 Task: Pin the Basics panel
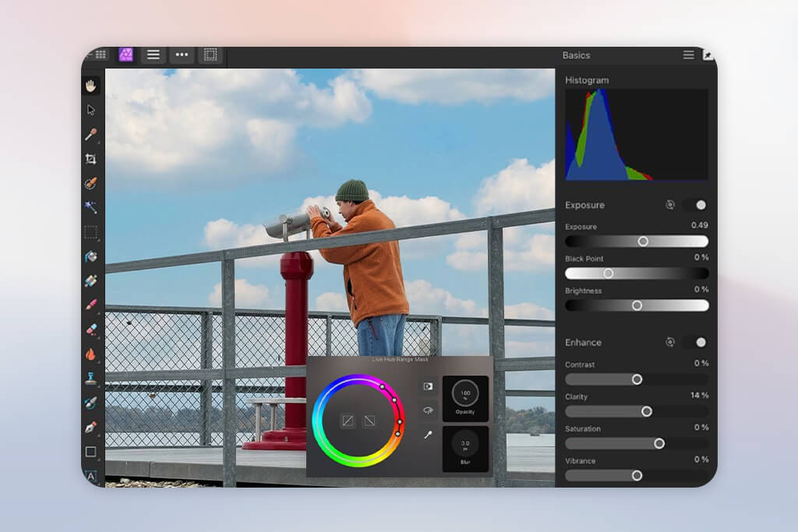[x=708, y=55]
